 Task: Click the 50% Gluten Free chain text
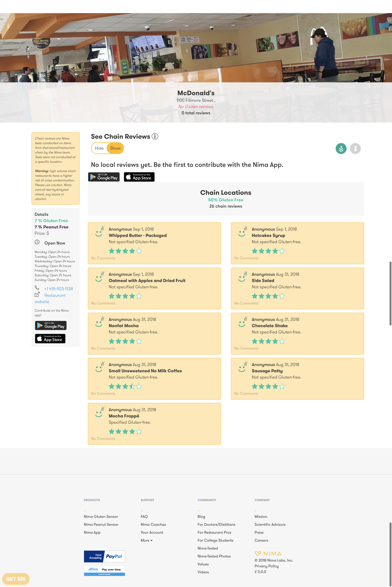226,200
